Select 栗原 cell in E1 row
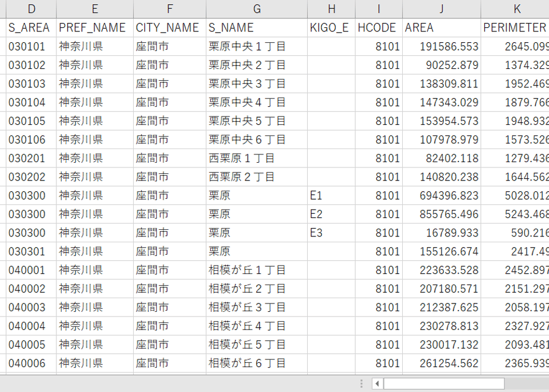 [x=257, y=195]
